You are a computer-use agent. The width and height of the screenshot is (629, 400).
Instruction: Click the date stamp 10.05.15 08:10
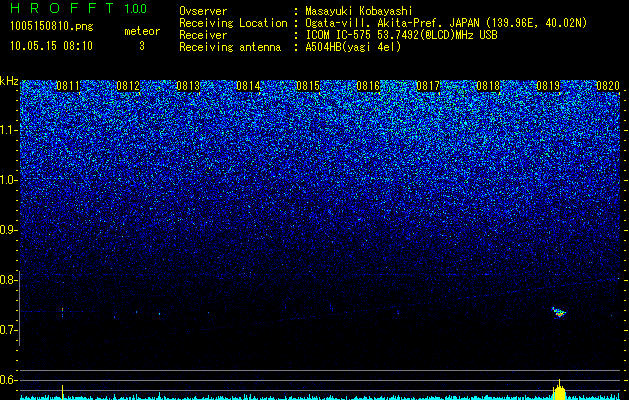(51, 46)
